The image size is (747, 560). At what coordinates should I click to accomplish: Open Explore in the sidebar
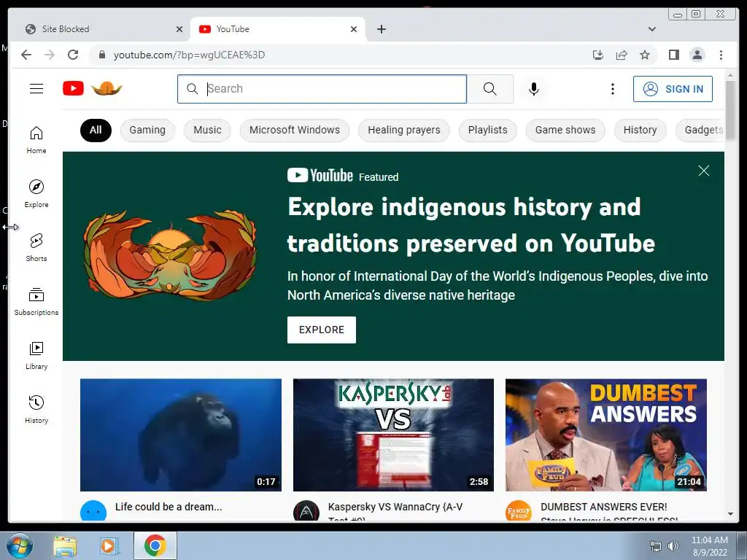click(x=36, y=194)
